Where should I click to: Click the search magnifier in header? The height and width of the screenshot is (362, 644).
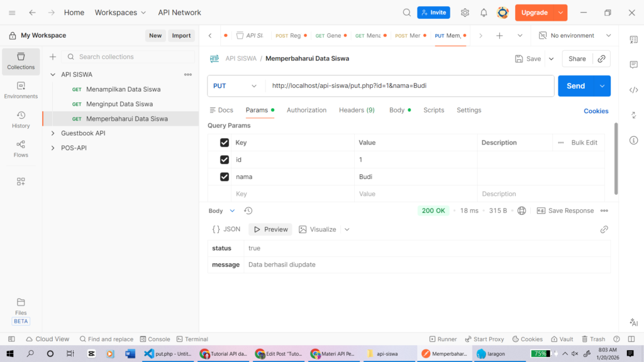point(407,13)
